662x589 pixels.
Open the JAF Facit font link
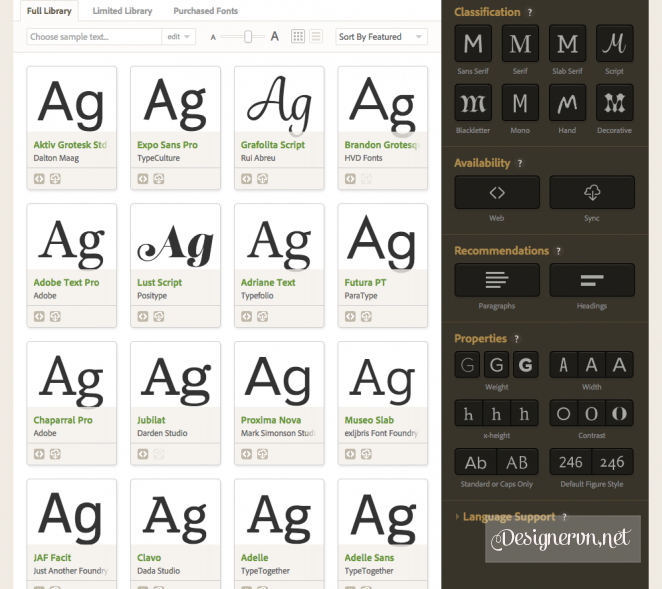[52, 558]
